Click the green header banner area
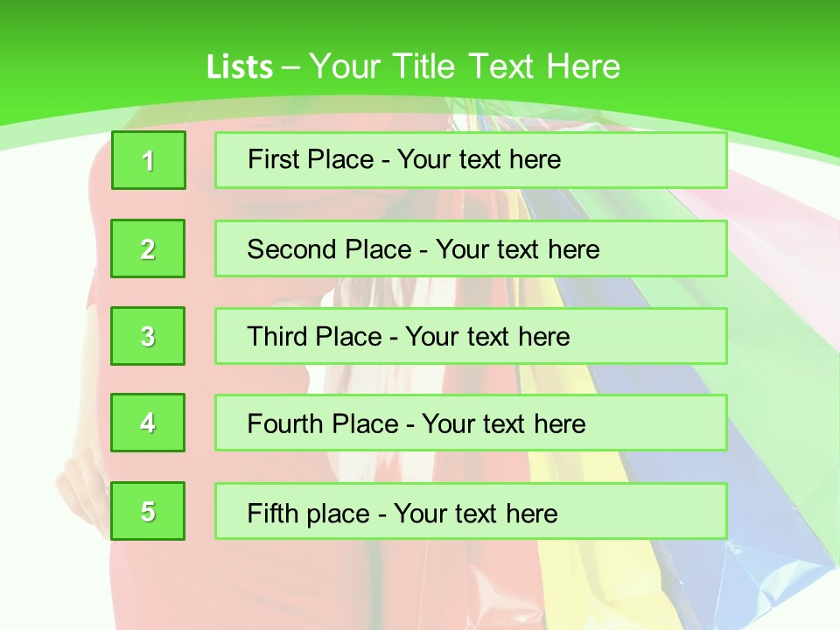 [x=420, y=26]
